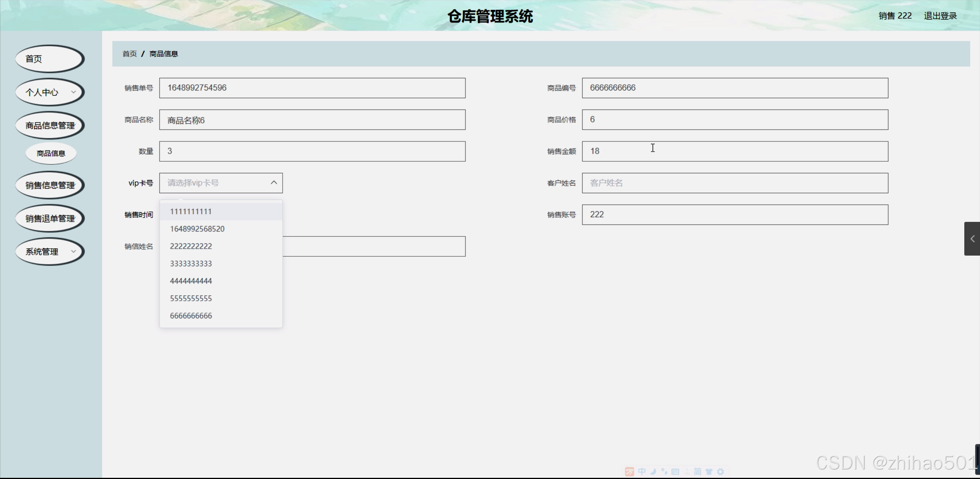Focus the 客户姓名 input field
The image size is (980, 479).
[x=735, y=183]
